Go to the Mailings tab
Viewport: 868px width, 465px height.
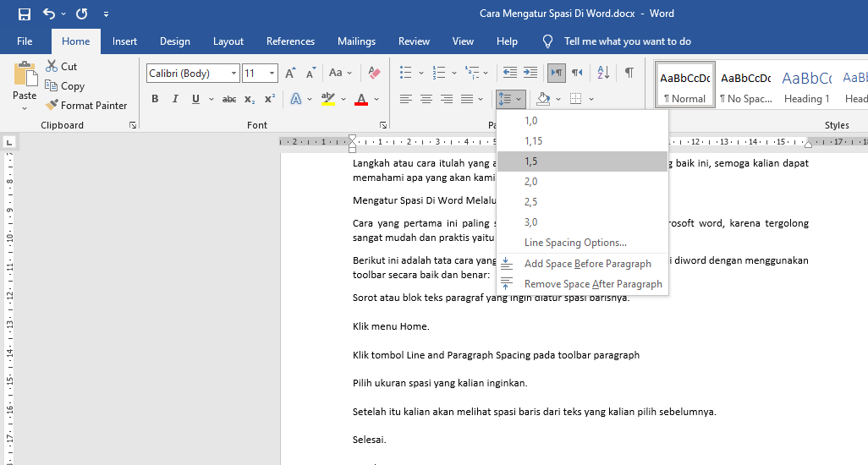tap(356, 41)
